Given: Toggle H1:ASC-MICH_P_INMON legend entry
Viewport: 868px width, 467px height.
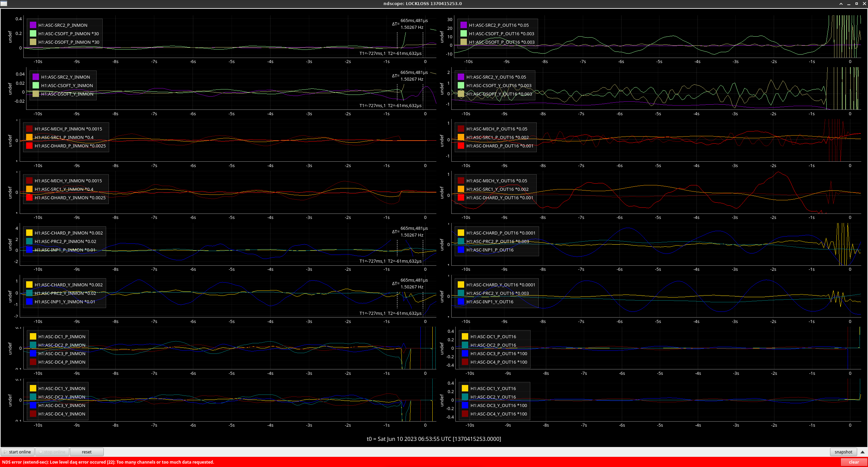Looking at the screenshot, I should [68, 129].
